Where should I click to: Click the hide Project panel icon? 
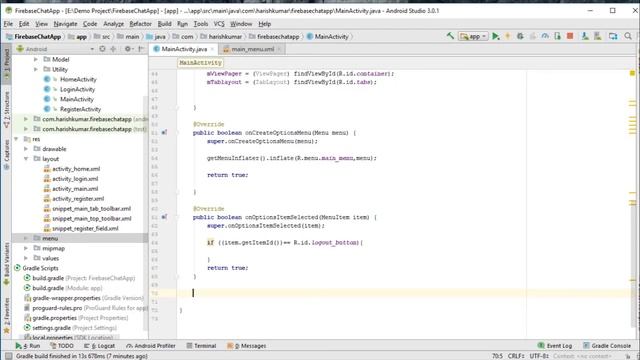[141, 49]
